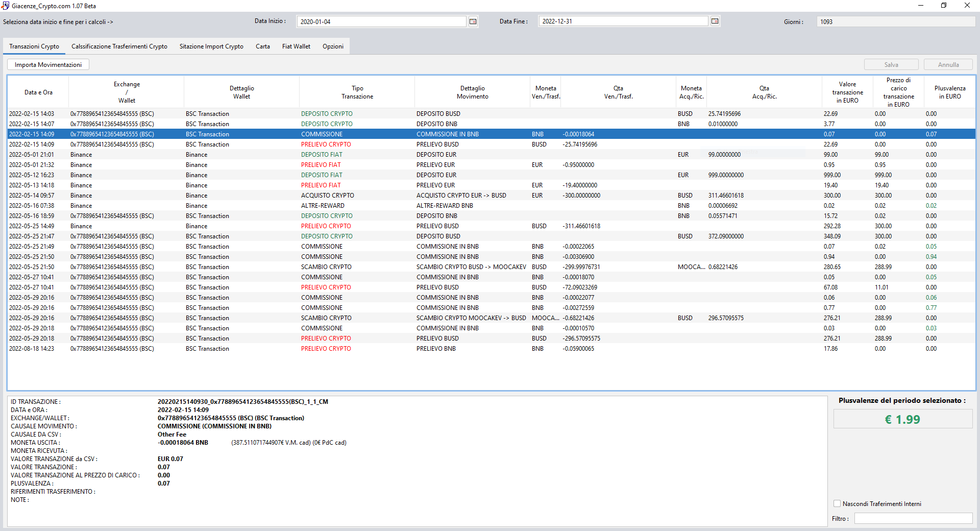Click the Data Fine date text field
The image size is (980, 531).
click(623, 21)
